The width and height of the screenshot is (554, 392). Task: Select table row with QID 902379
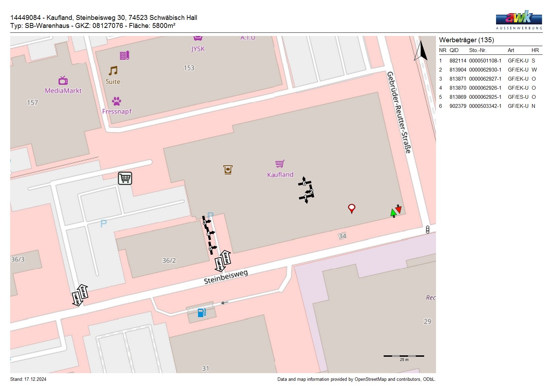[490, 106]
